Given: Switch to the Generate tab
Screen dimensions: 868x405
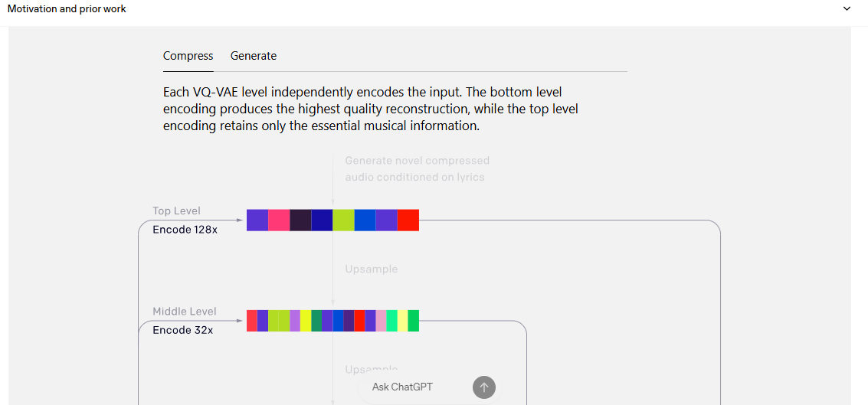Looking at the screenshot, I should (x=254, y=56).
